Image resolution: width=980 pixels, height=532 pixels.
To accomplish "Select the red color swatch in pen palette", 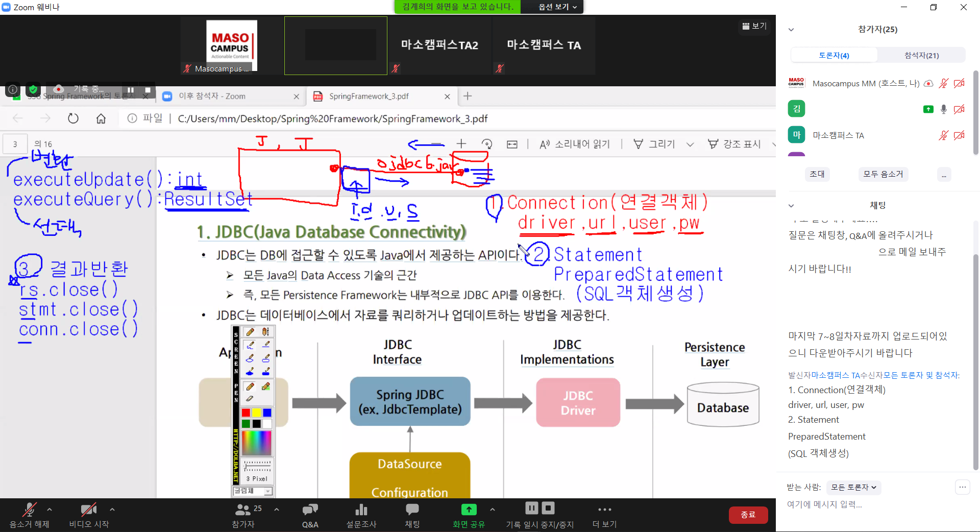I will point(246,413).
